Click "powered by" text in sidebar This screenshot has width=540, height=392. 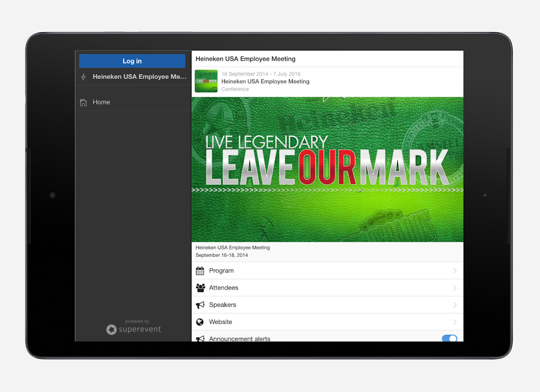(x=137, y=321)
